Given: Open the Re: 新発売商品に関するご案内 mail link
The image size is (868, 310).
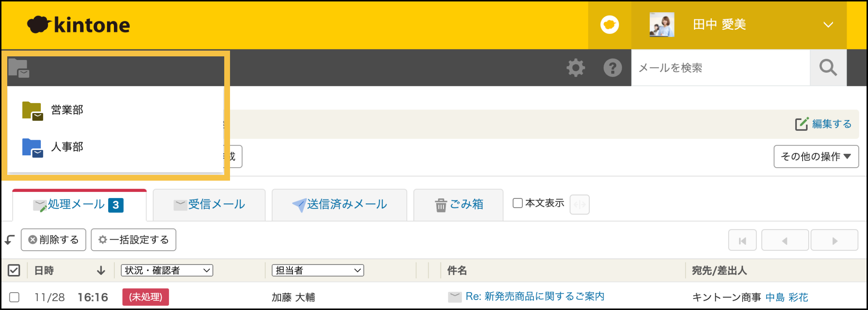Looking at the screenshot, I should click(x=535, y=297).
